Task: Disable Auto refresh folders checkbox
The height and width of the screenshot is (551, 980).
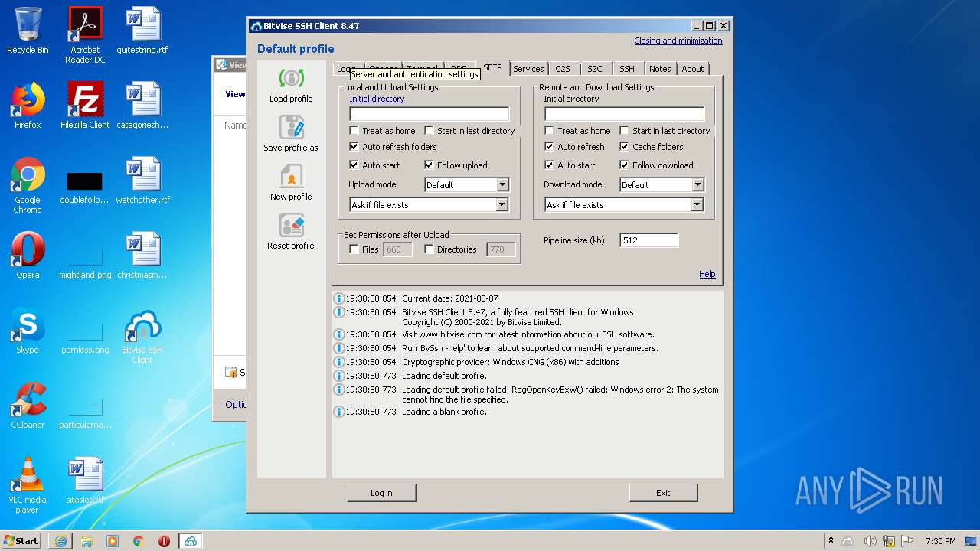Action: (x=354, y=147)
